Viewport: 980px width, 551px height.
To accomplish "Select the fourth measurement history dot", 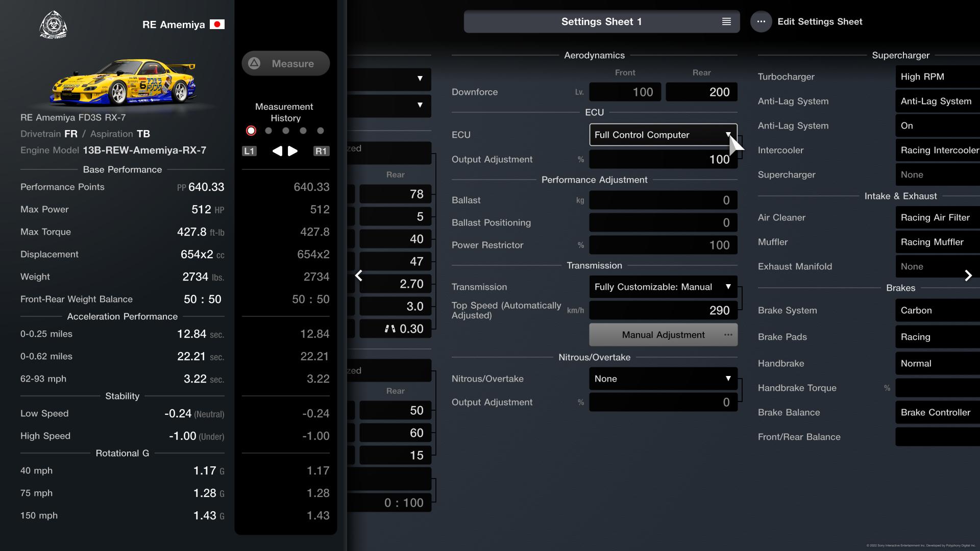I will (x=303, y=131).
